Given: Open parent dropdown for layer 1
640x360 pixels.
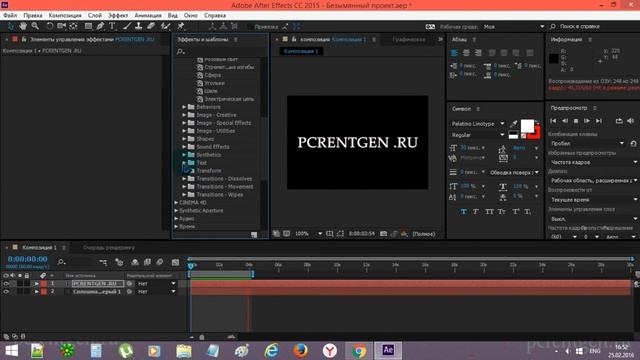Looking at the screenshot, I should [x=156, y=283].
